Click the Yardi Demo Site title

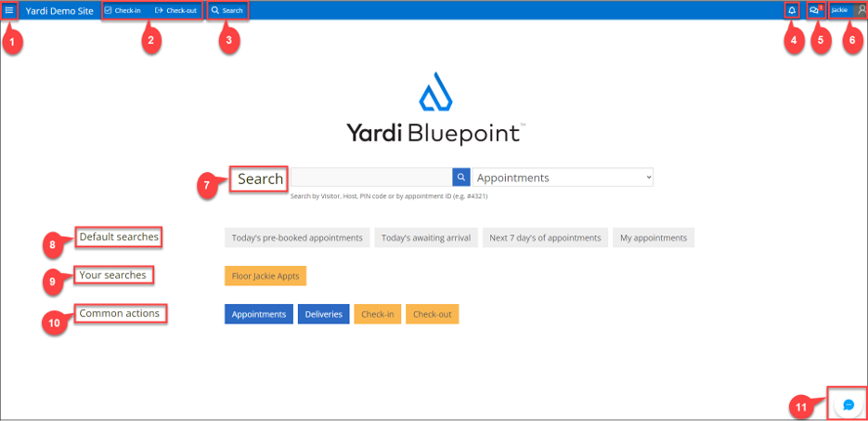(59, 10)
